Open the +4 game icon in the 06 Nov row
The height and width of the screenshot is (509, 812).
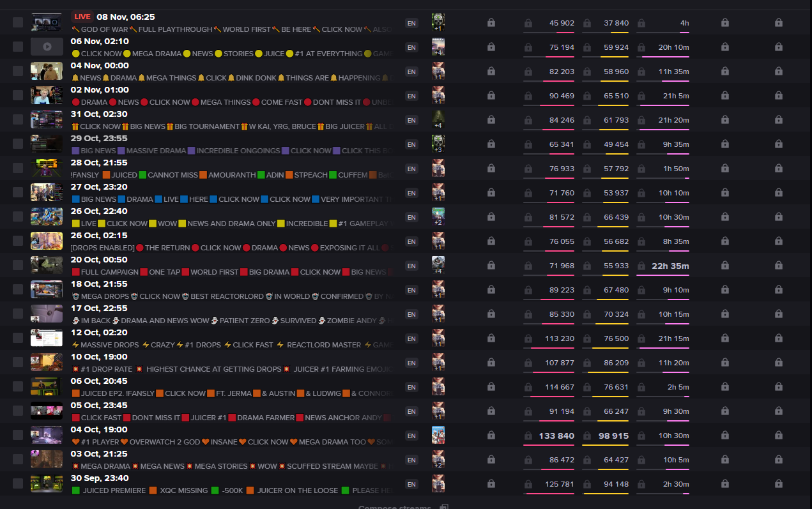438,47
